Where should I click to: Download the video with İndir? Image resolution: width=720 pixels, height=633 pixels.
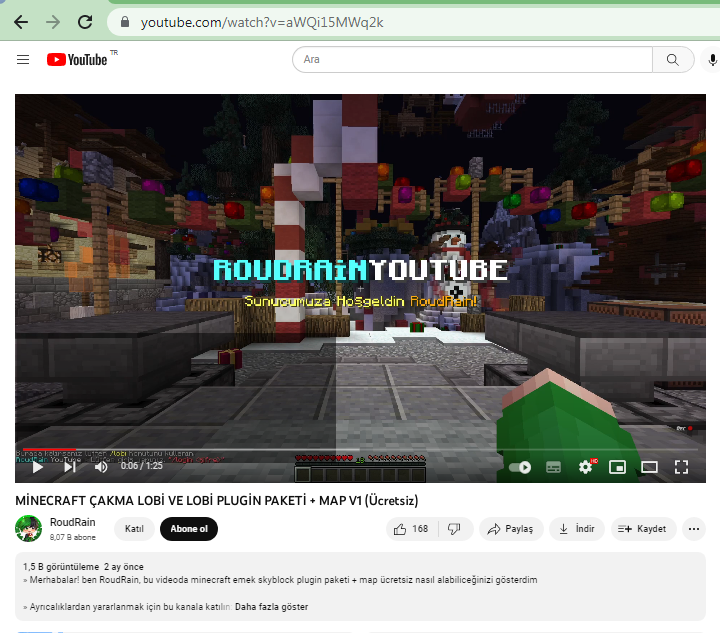[x=577, y=529]
